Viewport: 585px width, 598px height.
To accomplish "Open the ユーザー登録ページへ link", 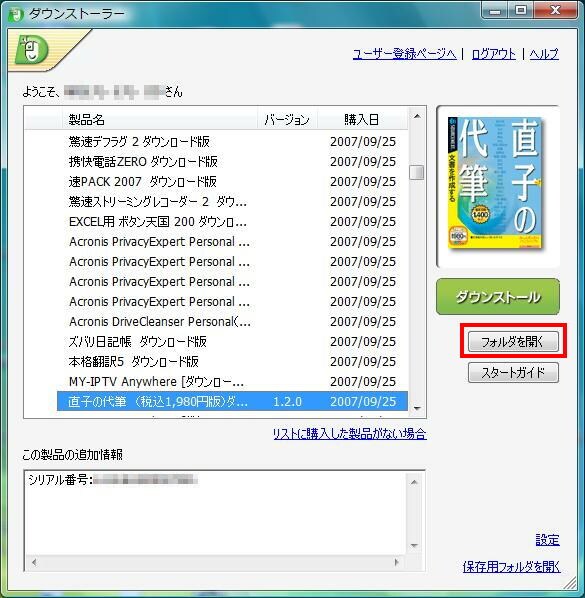I will (404, 54).
